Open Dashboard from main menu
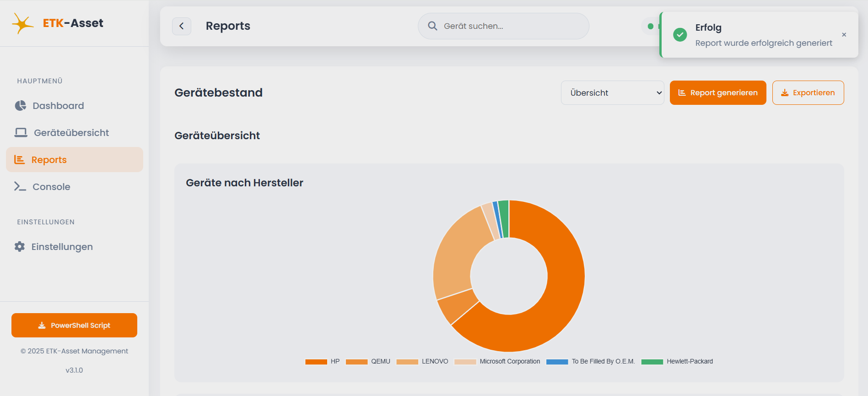 pos(75,106)
